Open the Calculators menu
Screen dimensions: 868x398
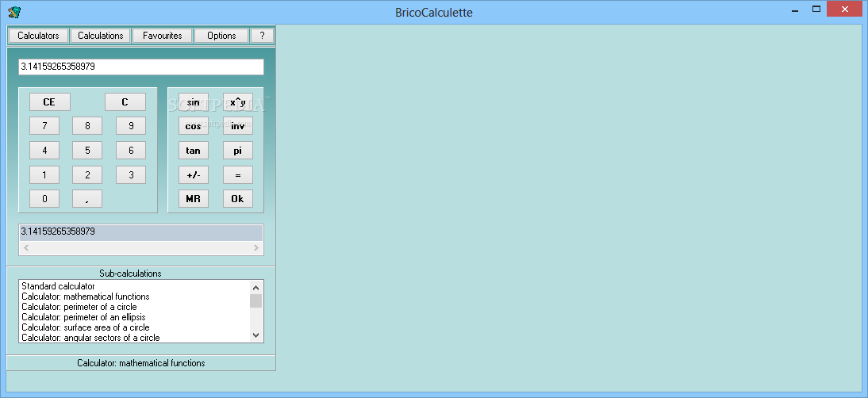38,36
